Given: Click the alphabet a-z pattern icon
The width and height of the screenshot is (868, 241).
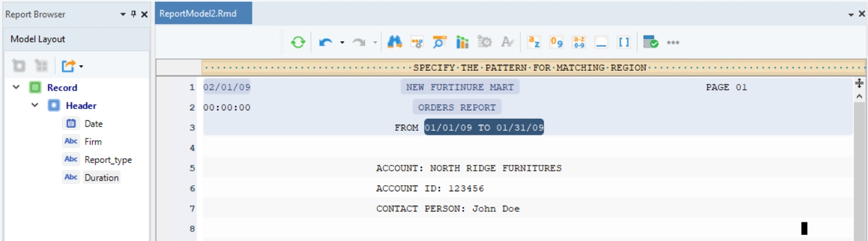Looking at the screenshot, I should click(x=534, y=43).
